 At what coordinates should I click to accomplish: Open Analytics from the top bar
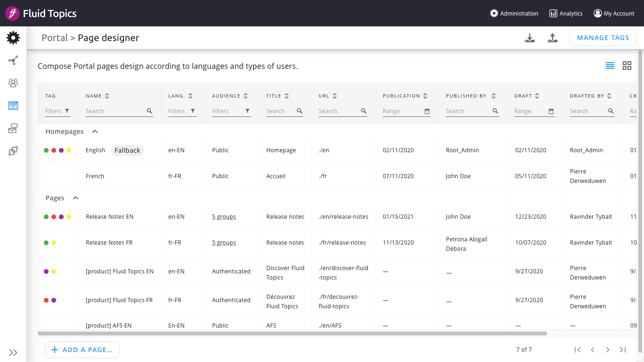[566, 13]
